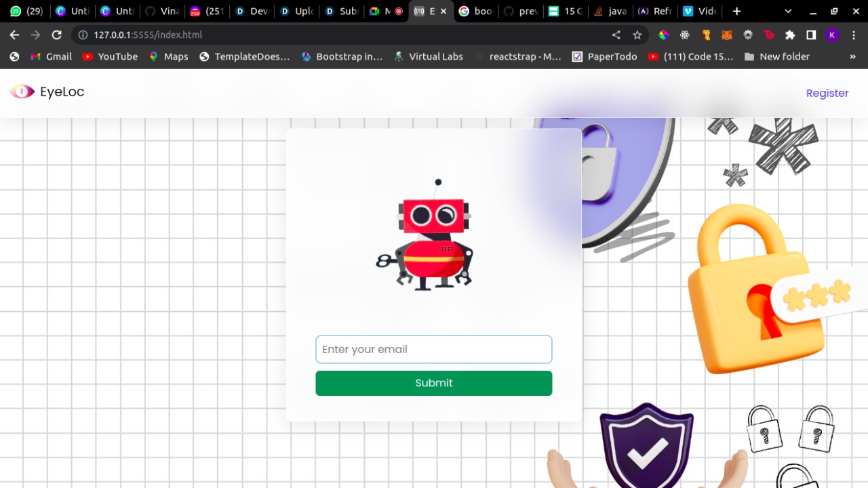Image resolution: width=868 pixels, height=488 pixels.
Task: Click the green Submit button
Action: [x=434, y=383]
